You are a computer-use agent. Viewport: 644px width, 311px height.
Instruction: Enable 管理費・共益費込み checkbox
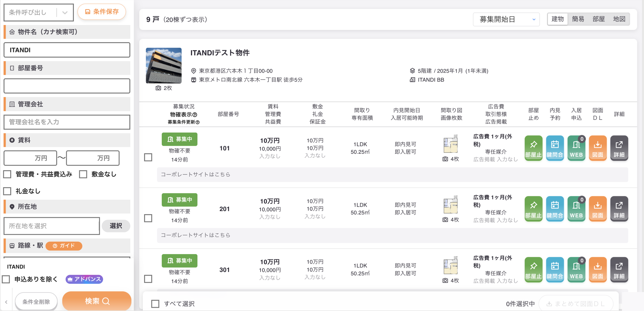pos(7,174)
